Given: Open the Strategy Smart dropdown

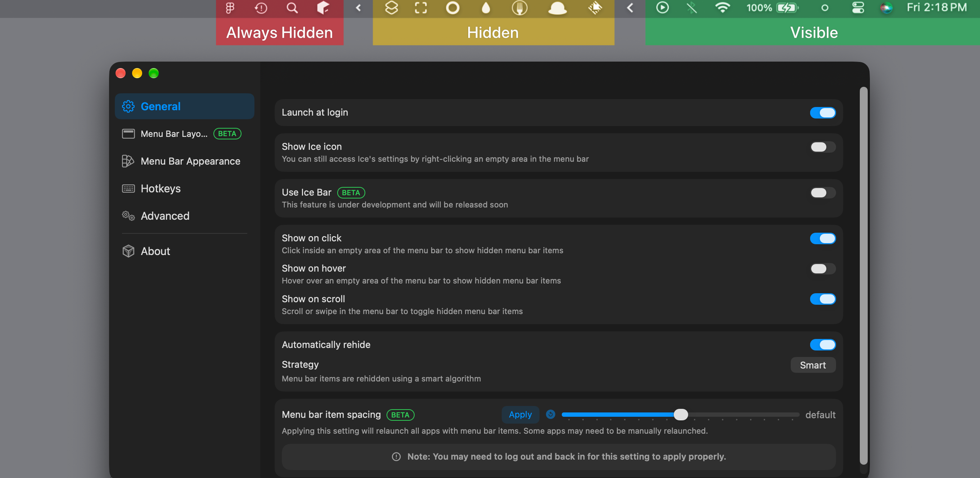Looking at the screenshot, I should coord(813,365).
